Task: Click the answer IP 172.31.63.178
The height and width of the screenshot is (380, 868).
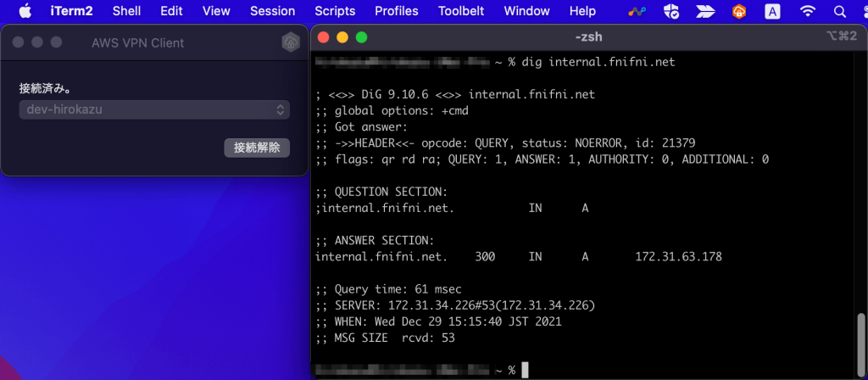Action: click(x=679, y=257)
